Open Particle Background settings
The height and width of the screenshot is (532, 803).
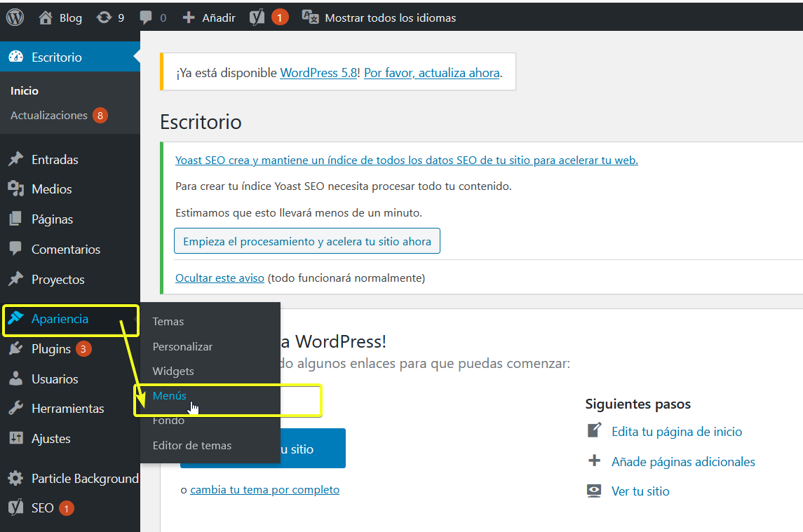(85, 478)
